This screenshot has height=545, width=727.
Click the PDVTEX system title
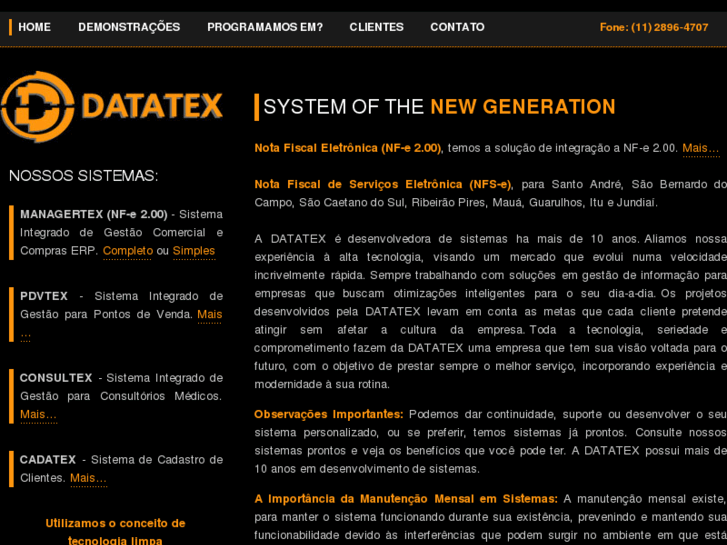point(44,296)
